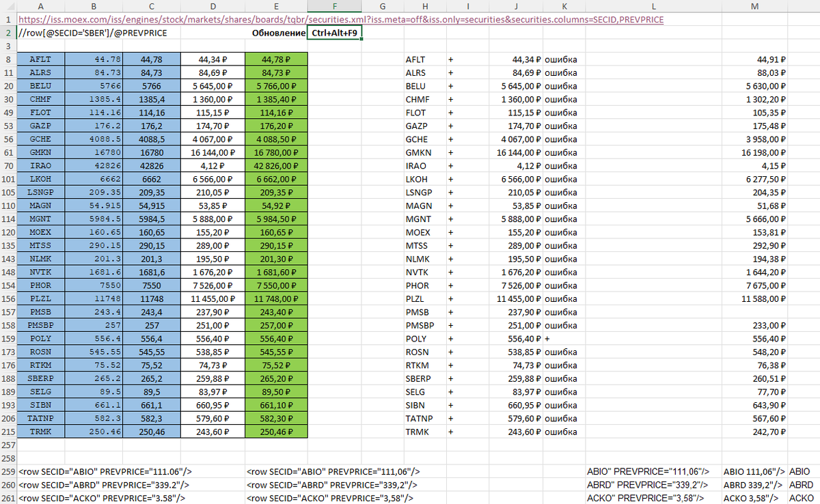Select green cell 6 662,00 ₽

277,180
